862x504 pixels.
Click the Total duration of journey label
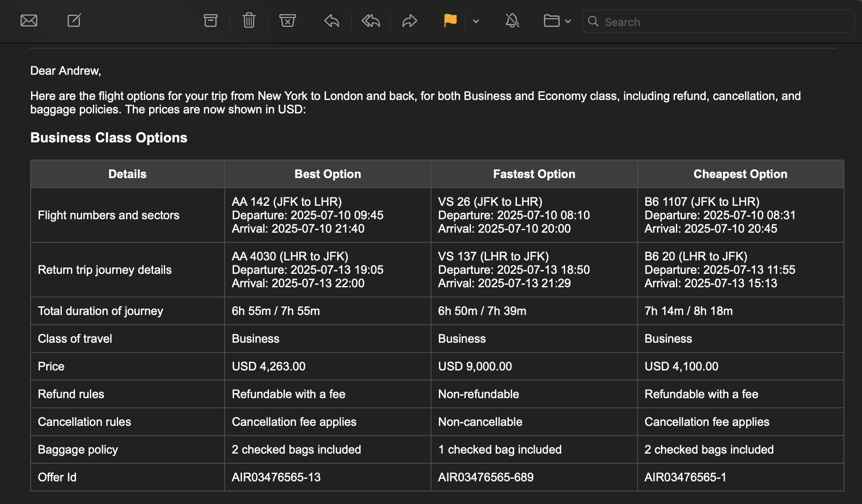tap(100, 311)
